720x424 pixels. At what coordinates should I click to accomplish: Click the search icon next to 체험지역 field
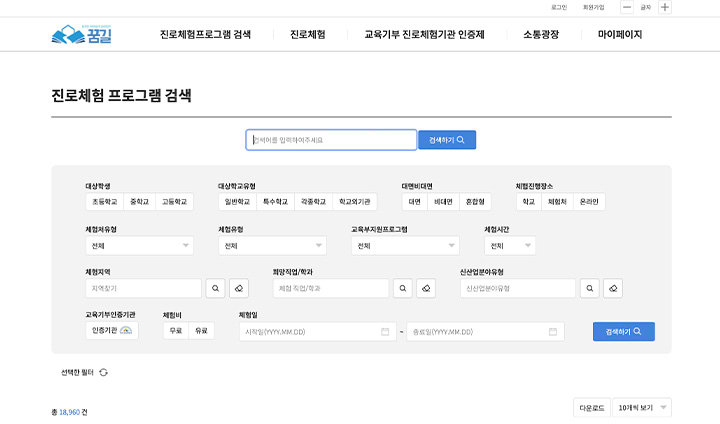point(215,288)
